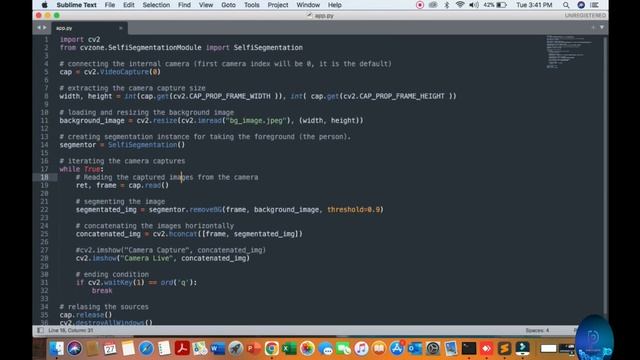The width and height of the screenshot is (640, 360).
Task: Open the Selection menu
Action: click(x=156, y=5)
